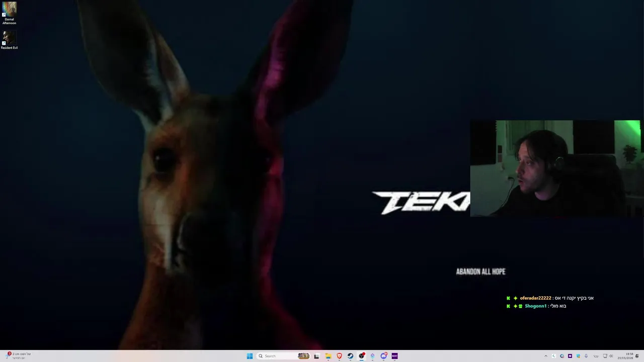Open the network tray icon
This screenshot has width=644, height=362.
coord(605,356)
